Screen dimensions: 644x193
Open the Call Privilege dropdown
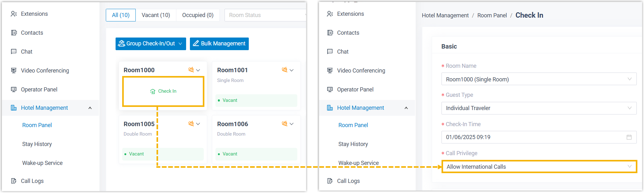point(539,167)
